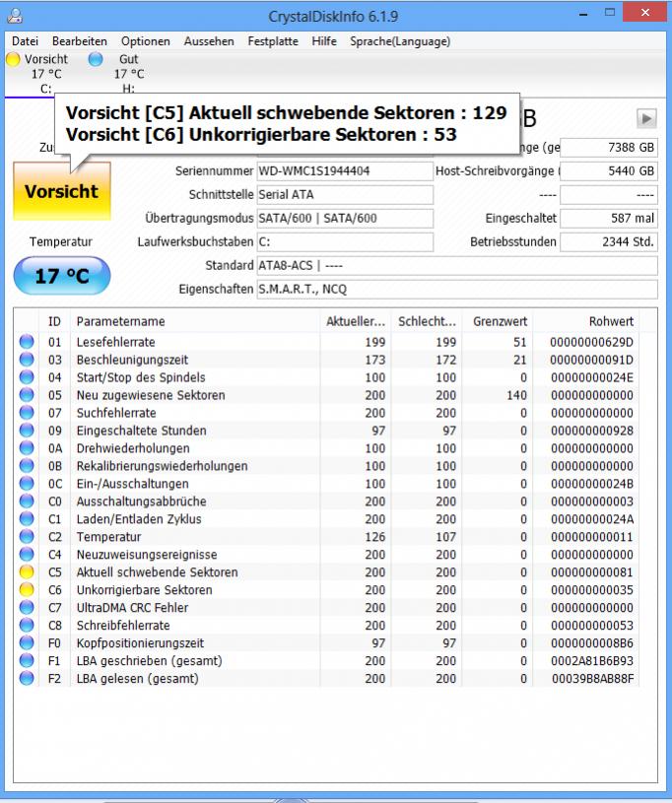Click status dot for Eingeschaltete Stunden
This screenshot has width=672, height=803.
(27, 431)
